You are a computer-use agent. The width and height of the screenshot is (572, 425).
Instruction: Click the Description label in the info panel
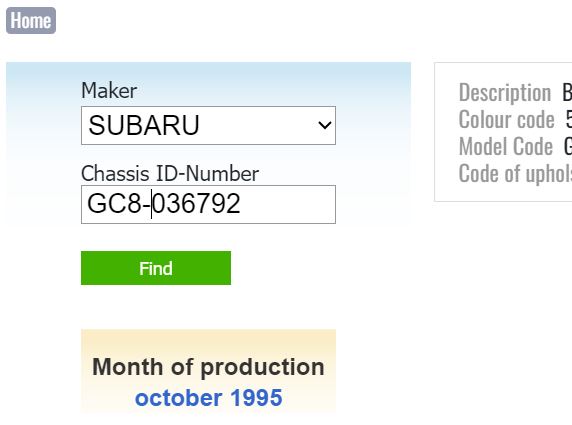tap(505, 93)
